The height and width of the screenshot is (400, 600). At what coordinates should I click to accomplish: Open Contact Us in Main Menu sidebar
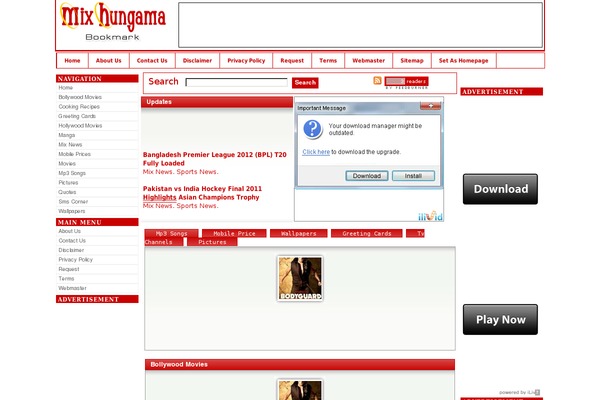click(72, 241)
